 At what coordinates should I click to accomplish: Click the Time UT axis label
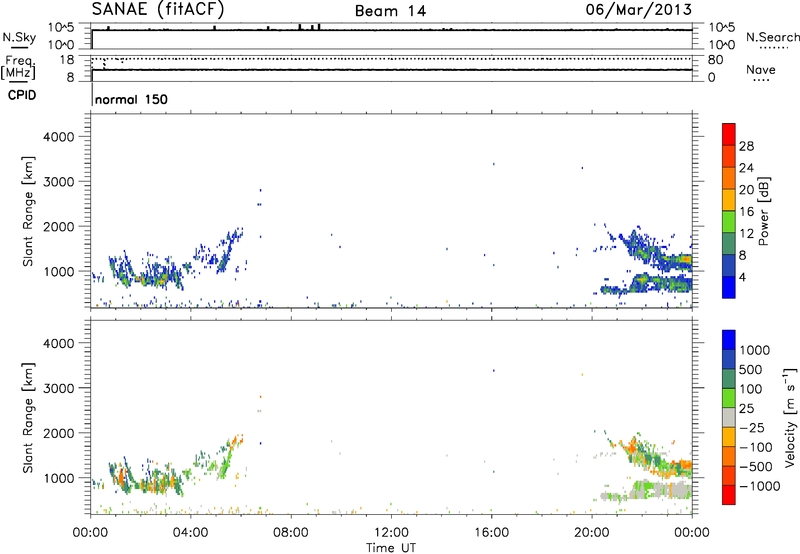point(391,548)
